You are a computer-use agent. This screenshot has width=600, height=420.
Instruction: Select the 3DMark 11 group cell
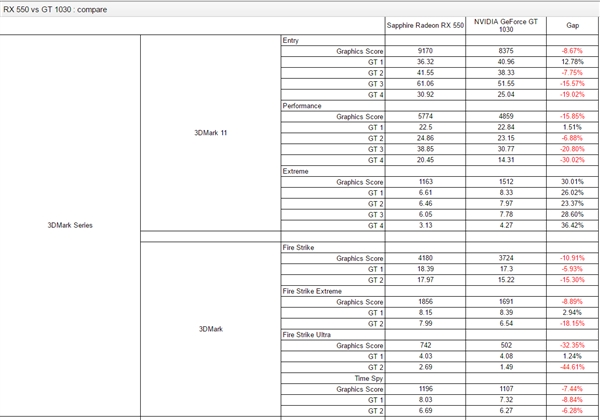tap(210, 133)
